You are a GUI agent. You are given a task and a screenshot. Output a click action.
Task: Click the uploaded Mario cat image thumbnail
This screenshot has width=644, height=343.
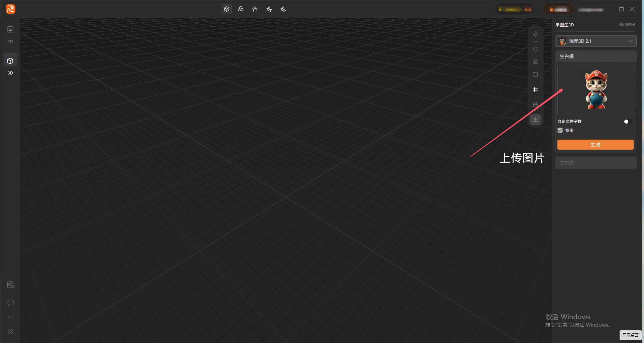(596, 90)
